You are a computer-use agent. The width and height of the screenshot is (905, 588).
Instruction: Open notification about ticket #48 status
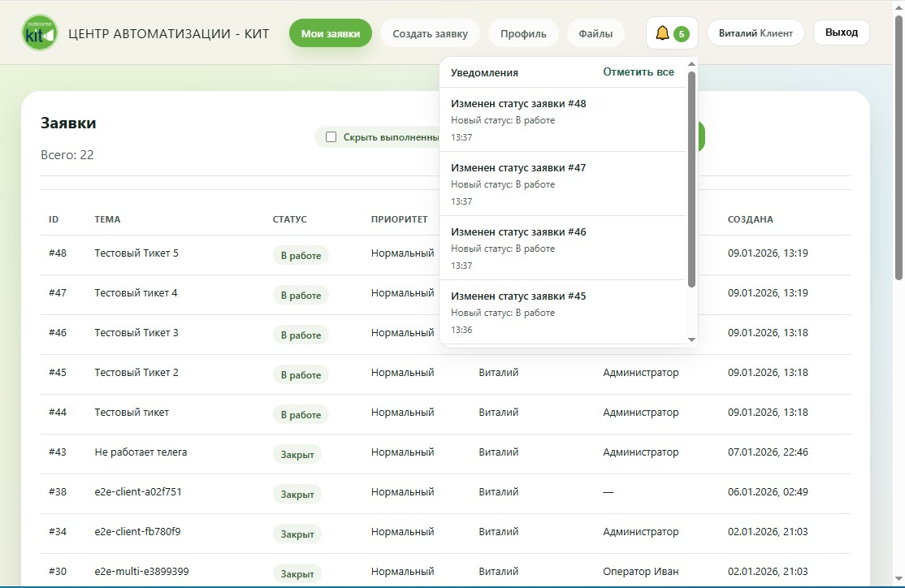pyautogui.click(x=564, y=119)
